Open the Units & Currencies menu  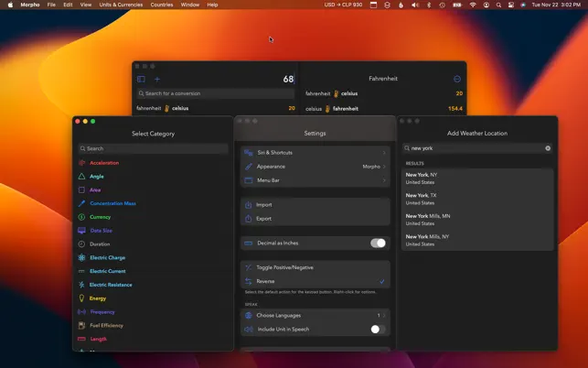click(121, 5)
